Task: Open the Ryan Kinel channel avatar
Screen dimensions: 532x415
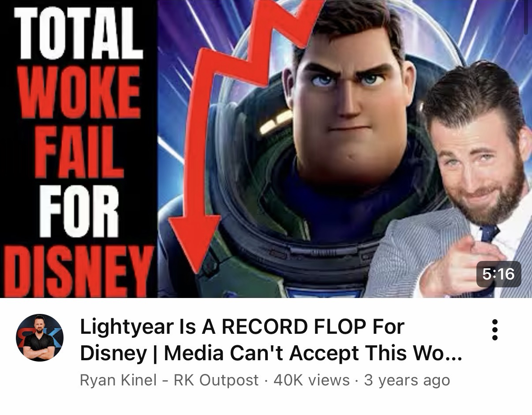Action: (x=40, y=338)
